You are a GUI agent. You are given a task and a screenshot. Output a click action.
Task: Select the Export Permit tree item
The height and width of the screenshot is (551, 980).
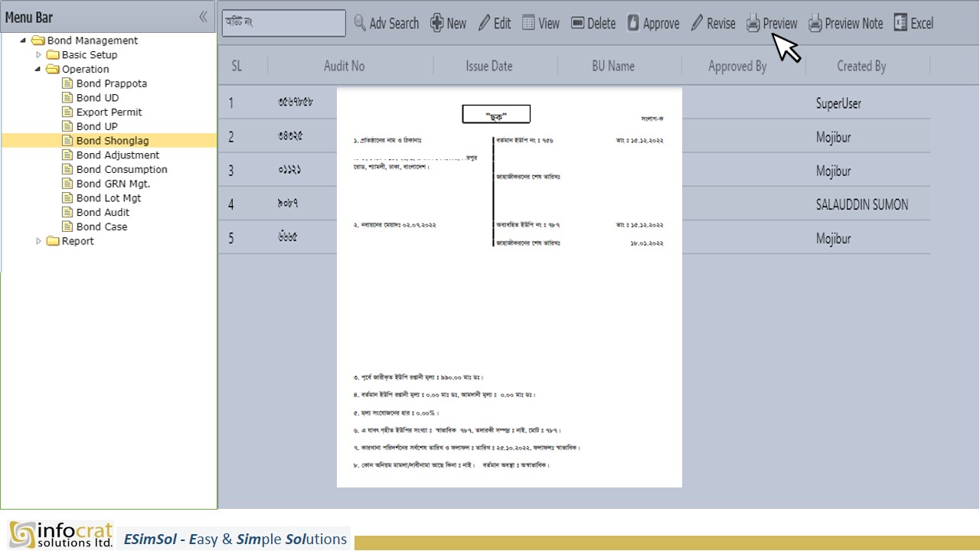[109, 112]
